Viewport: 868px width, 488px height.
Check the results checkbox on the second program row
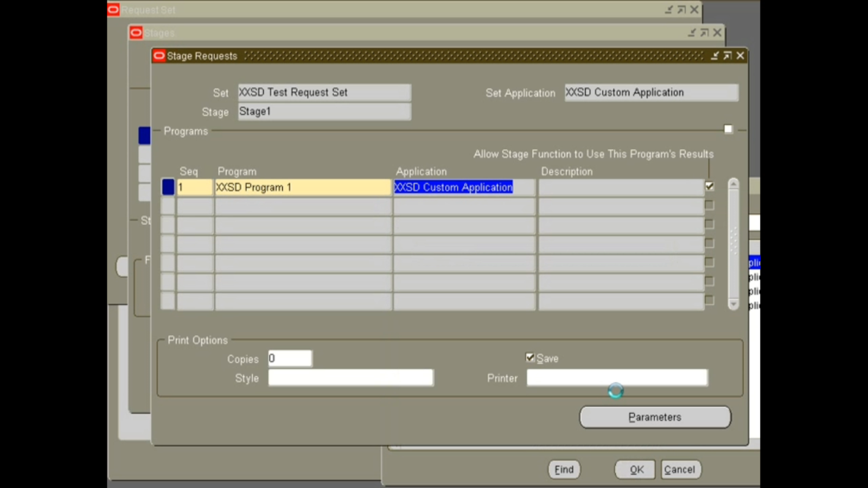pyautogui.click(x=710, y=205)
